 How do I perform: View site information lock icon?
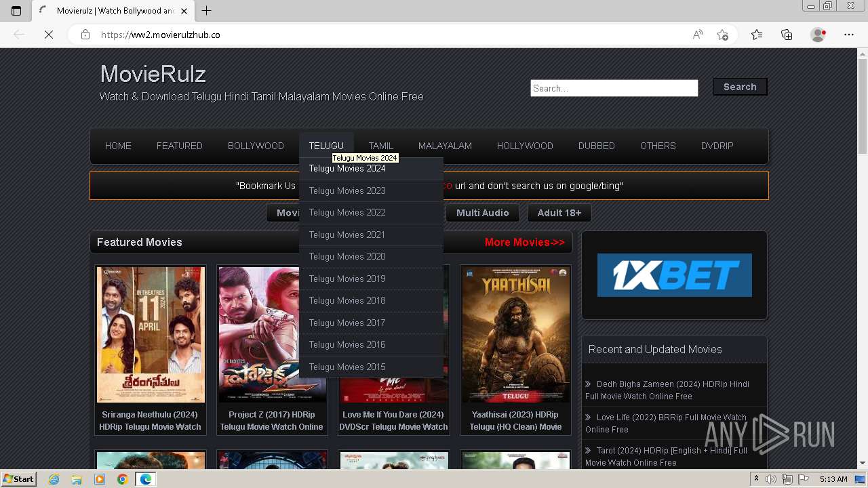coord(85,35)
